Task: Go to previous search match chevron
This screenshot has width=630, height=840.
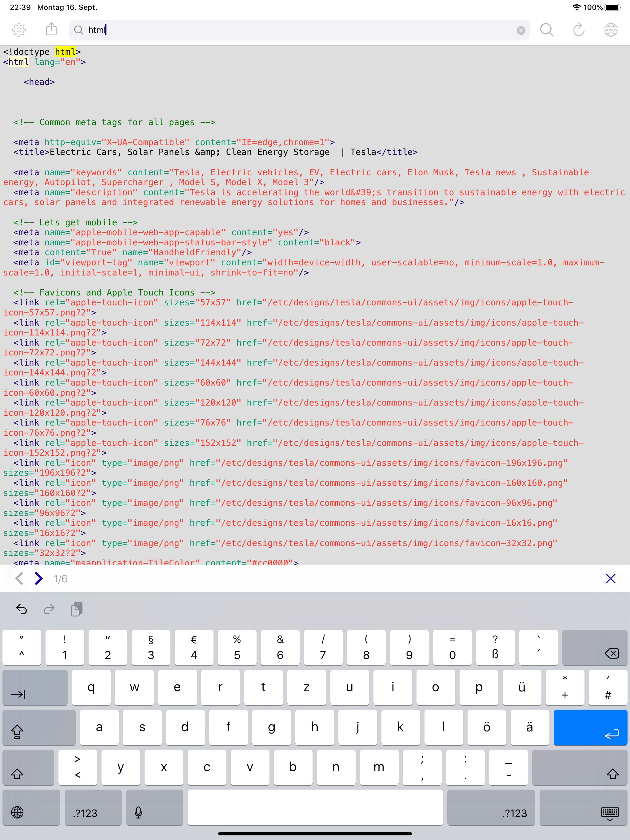Action: coord(19,578)
